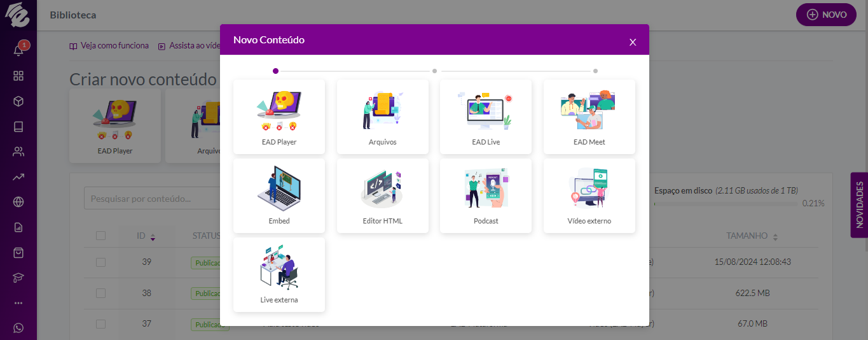Open the cube icon in sidebar
This screenshot has width=868, height=340.
[x=18, y=101]
